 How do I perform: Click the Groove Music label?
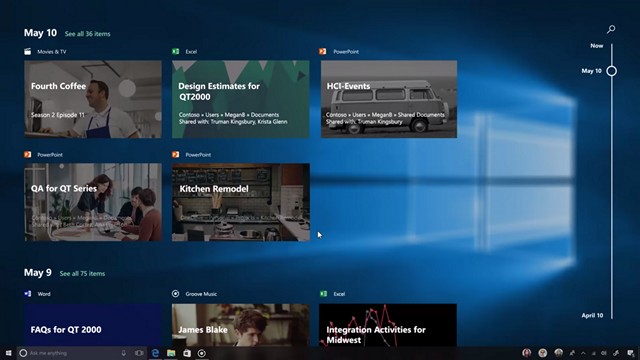pyautogui.click(x=201, y=294)
